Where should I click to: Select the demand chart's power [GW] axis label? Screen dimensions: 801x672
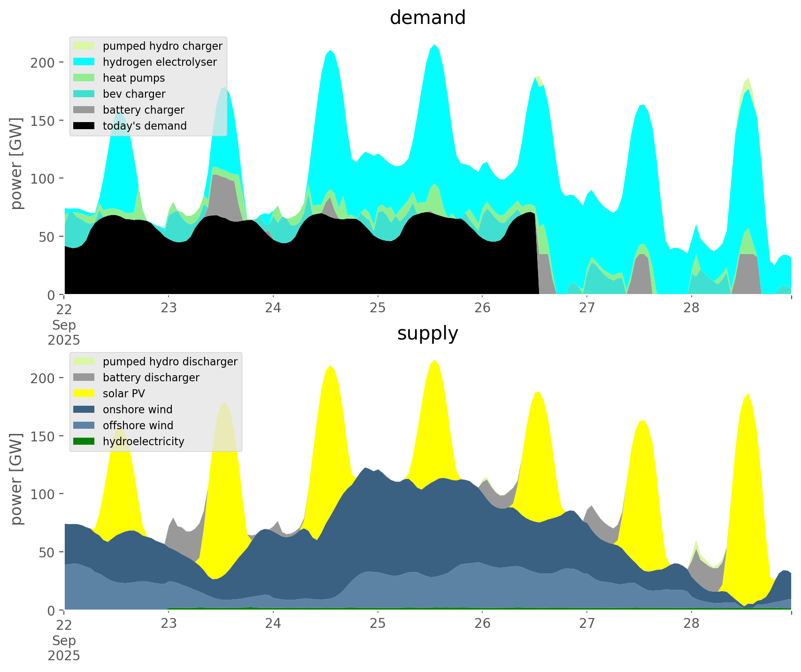16,163
